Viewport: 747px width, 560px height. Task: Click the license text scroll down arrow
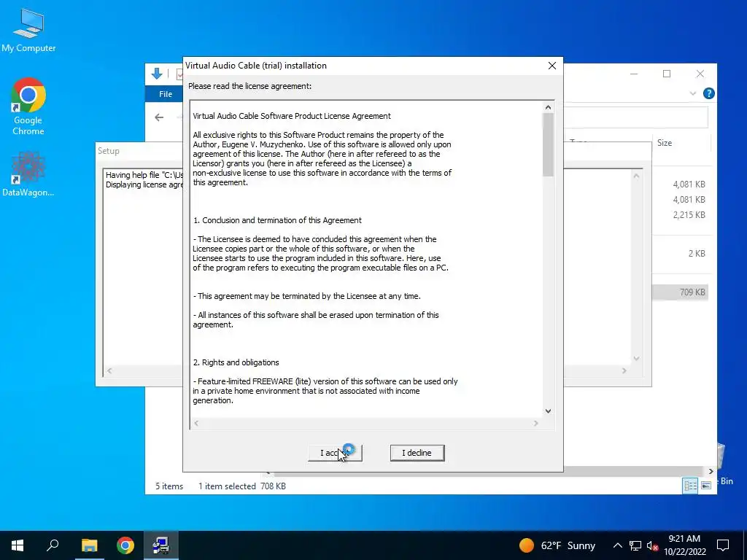click(x=548, y=411)
